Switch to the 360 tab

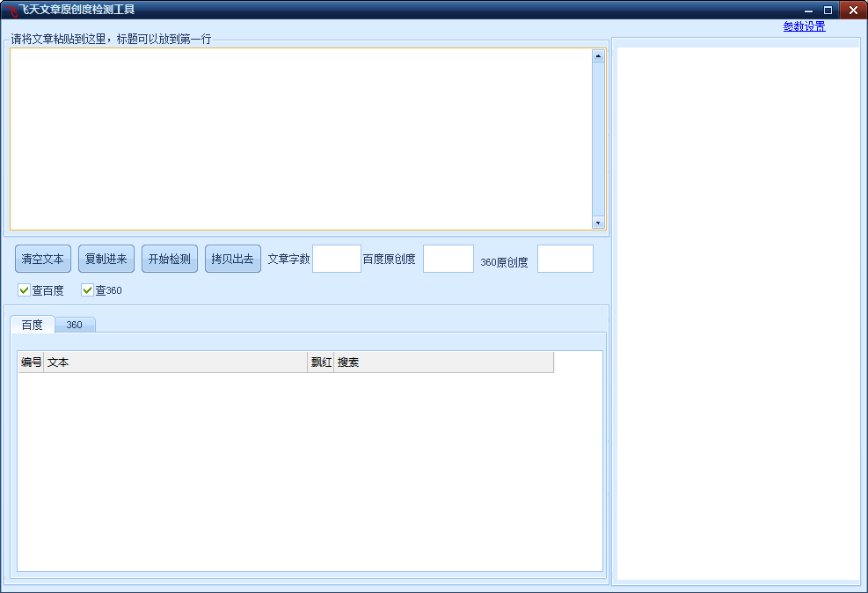(x=75, y=325)
